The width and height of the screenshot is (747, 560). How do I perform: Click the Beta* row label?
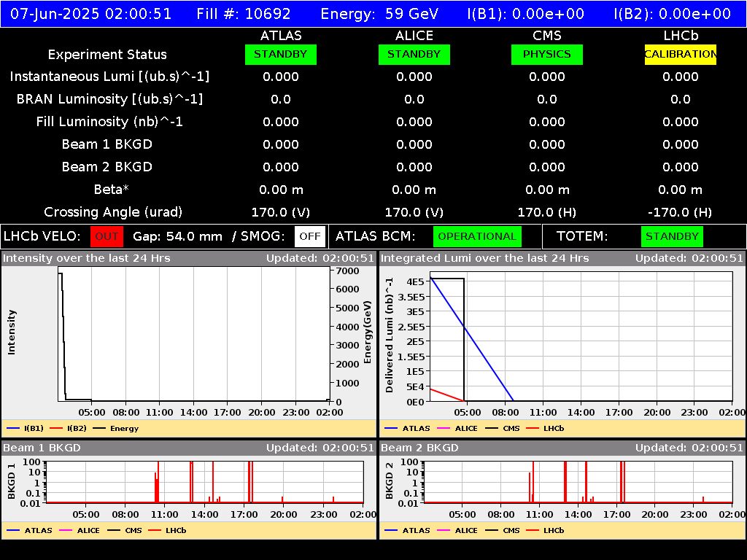point(111,190)
